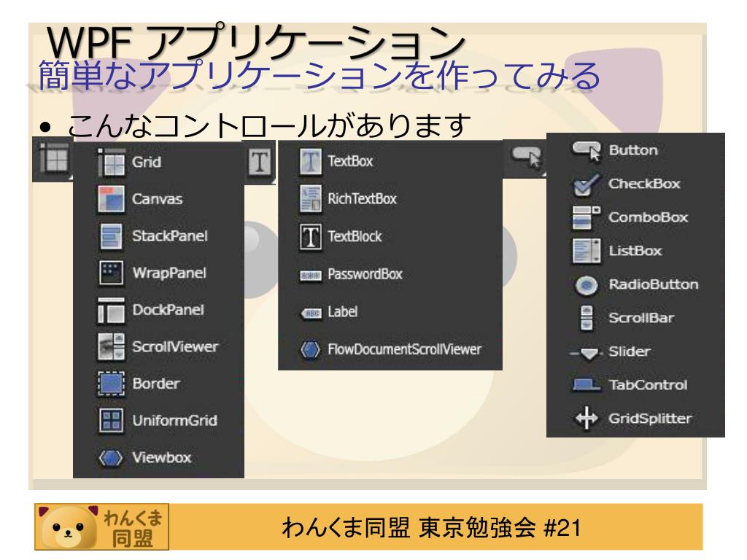Image resolution: width=747 pixels, height=560 pixels.
Task: Select the TextBlock control icon
Action: click(x=311, y=237)
